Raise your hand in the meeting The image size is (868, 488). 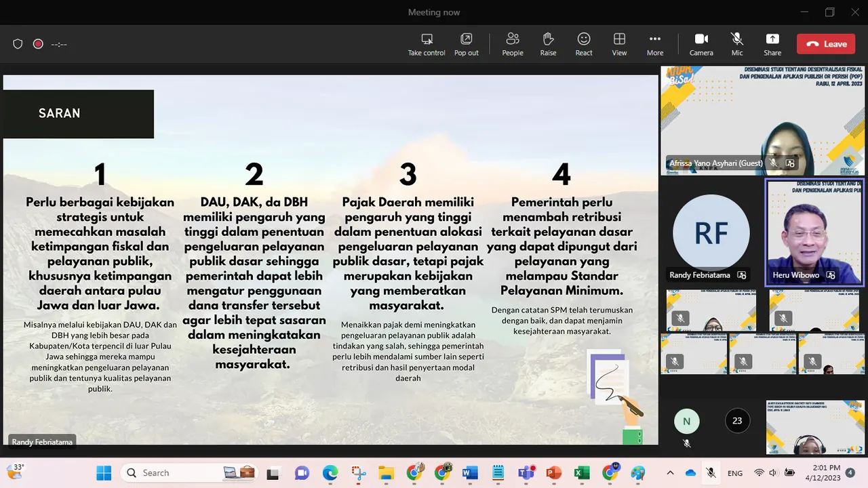point(549,44)
